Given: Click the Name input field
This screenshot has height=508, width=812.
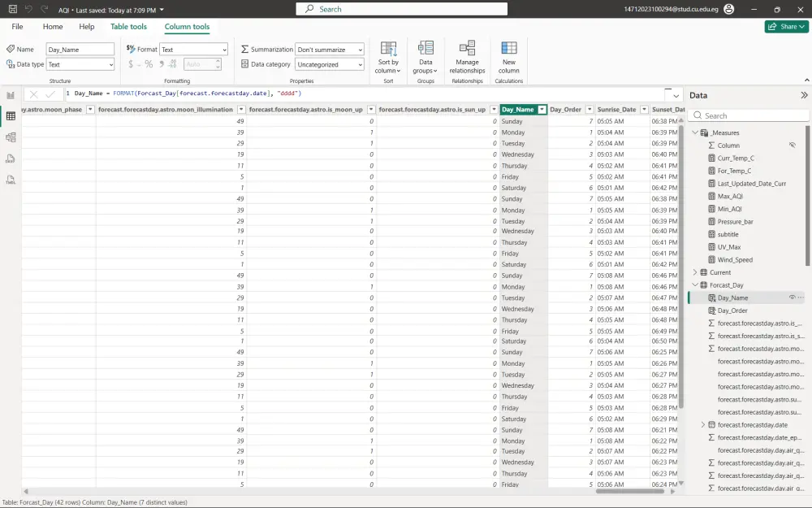Looking at the screenshot, I should click(x=80, y=50).
